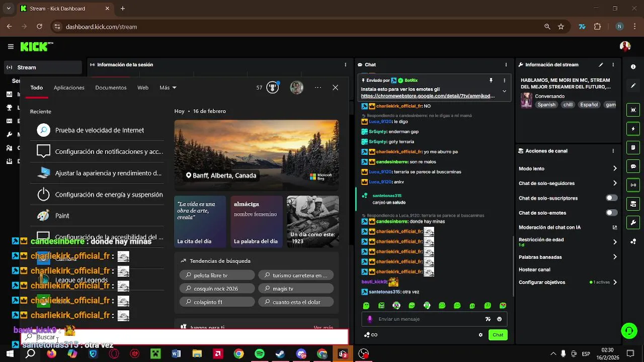Open Steam from the taskbar
The image size is (644, 362).
coord(280,354)
